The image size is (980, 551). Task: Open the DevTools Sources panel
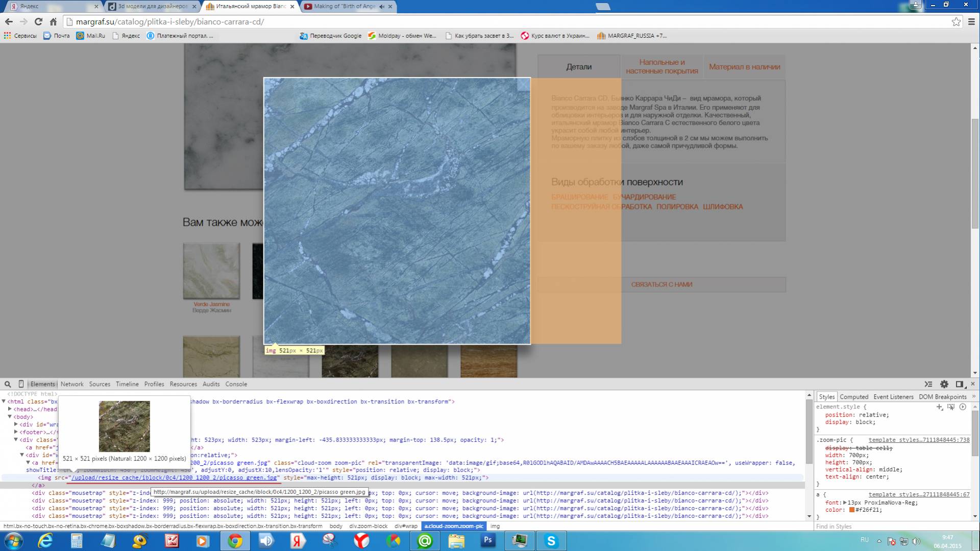pyautogui.click(x=100, y=384)
